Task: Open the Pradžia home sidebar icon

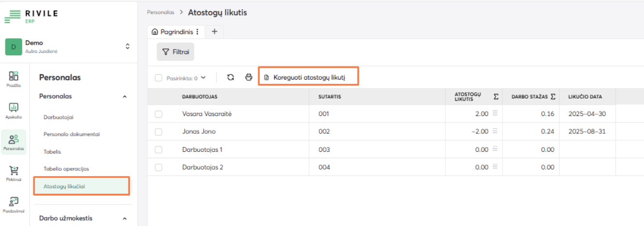Action: point(14,79)
